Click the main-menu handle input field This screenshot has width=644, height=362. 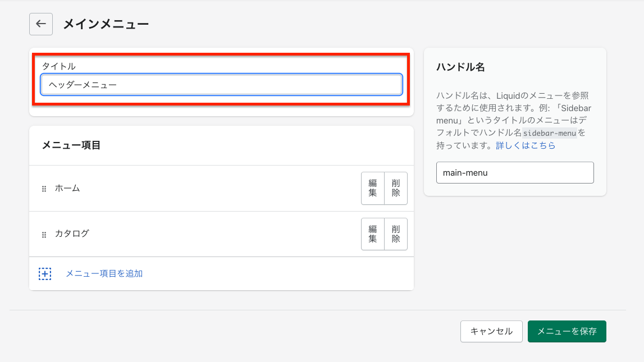pos(515,173)
